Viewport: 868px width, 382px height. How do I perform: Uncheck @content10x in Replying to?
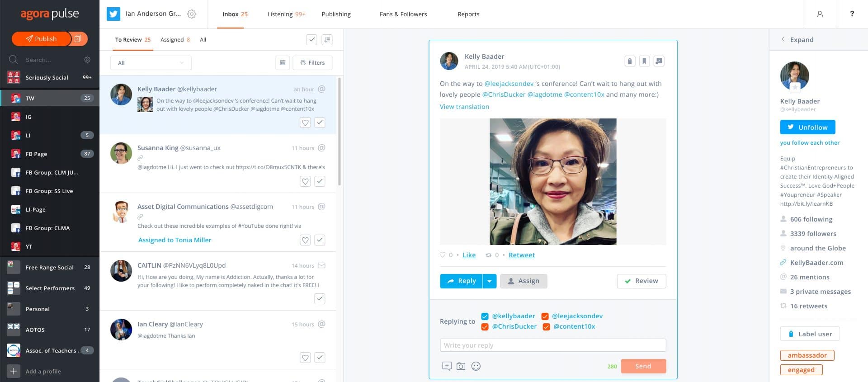click(x=546, y=327)
